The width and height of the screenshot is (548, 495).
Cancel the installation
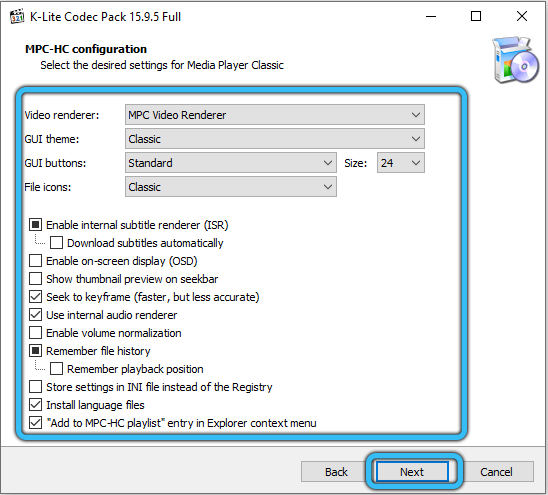(496, 472)
